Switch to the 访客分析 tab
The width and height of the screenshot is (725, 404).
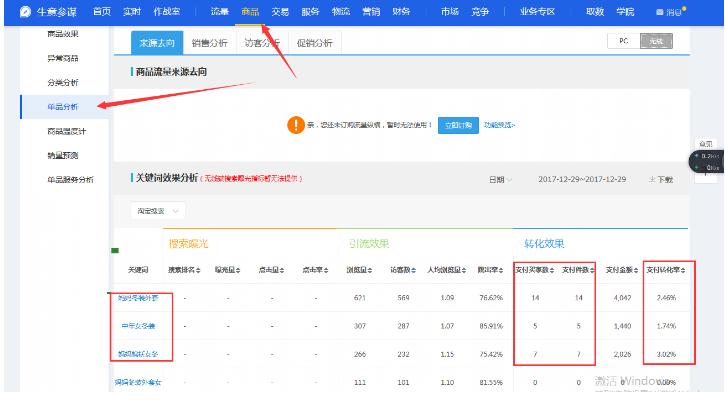click(262, 43)
